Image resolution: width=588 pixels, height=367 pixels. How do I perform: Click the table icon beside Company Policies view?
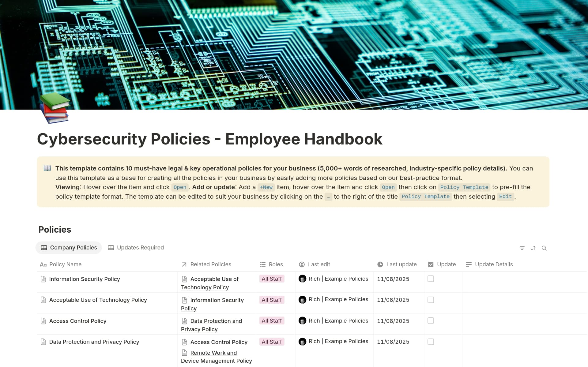[x=44, y=247]
